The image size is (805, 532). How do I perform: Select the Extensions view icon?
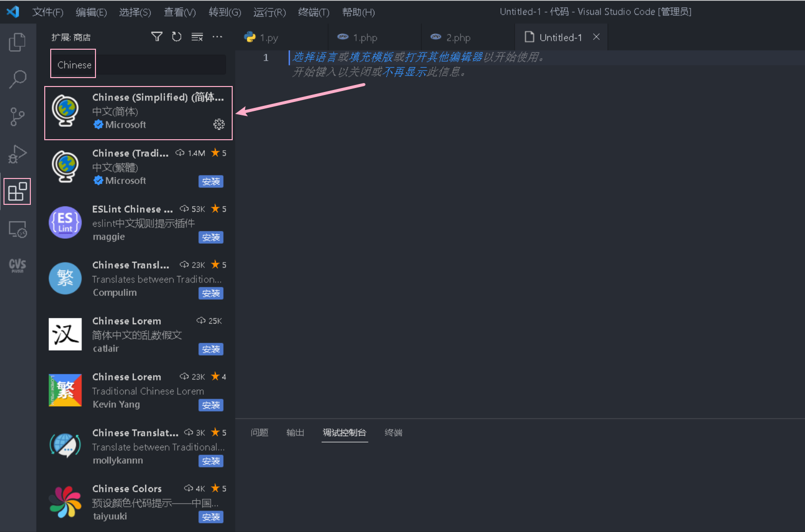[x=17, y=191]
